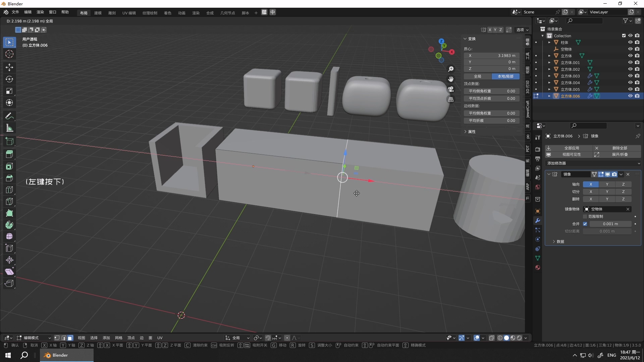
Task: Select the Annotate pencil tool
Action: (x=9, y=116)
